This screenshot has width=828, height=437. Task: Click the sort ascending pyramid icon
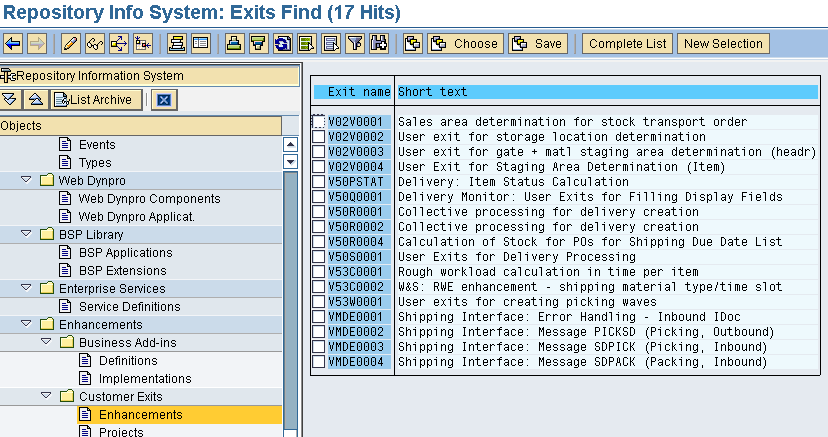(234, 44)
